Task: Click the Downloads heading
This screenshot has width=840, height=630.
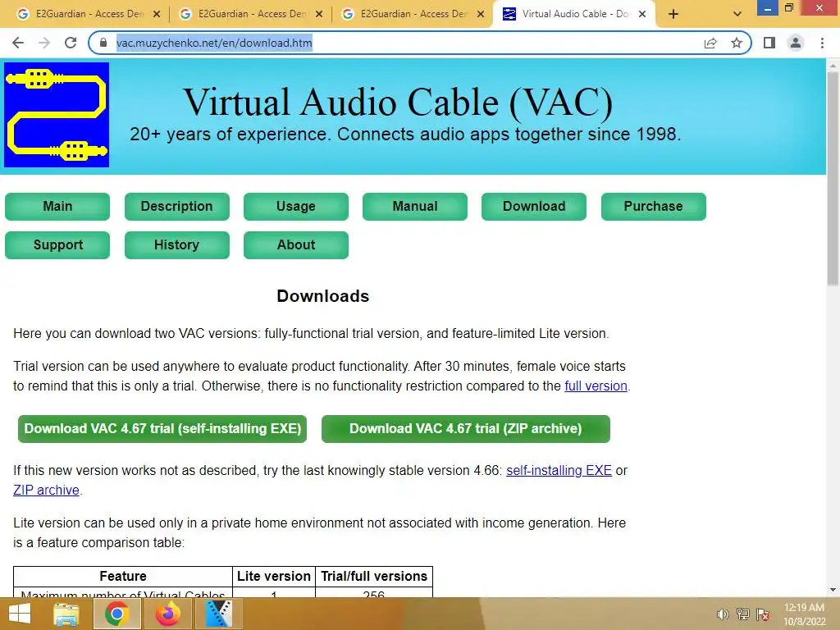Action: point(323,296)
